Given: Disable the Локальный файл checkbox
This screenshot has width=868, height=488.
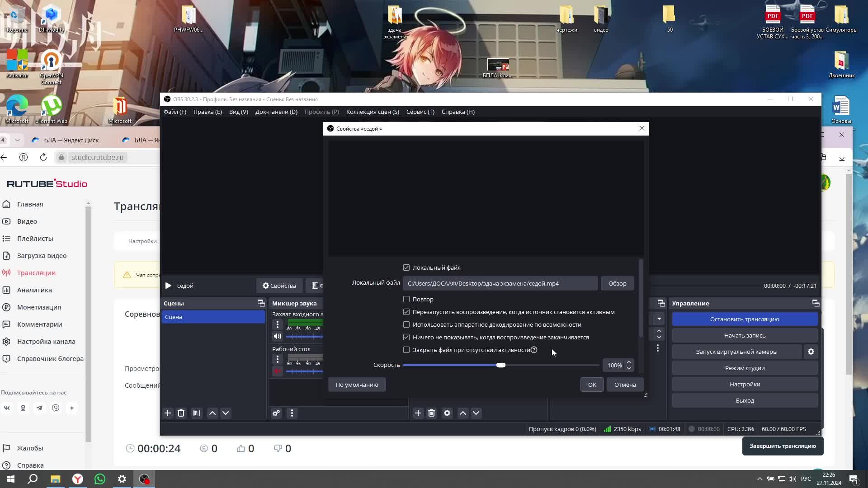Looking at the screenshot, I should [406, 267].
